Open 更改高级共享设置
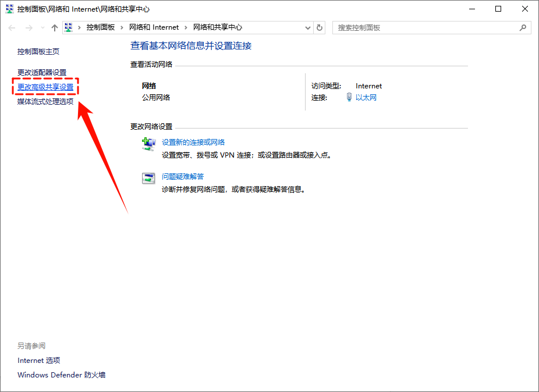This screenshot has width=539, height=392. [45, 86]
